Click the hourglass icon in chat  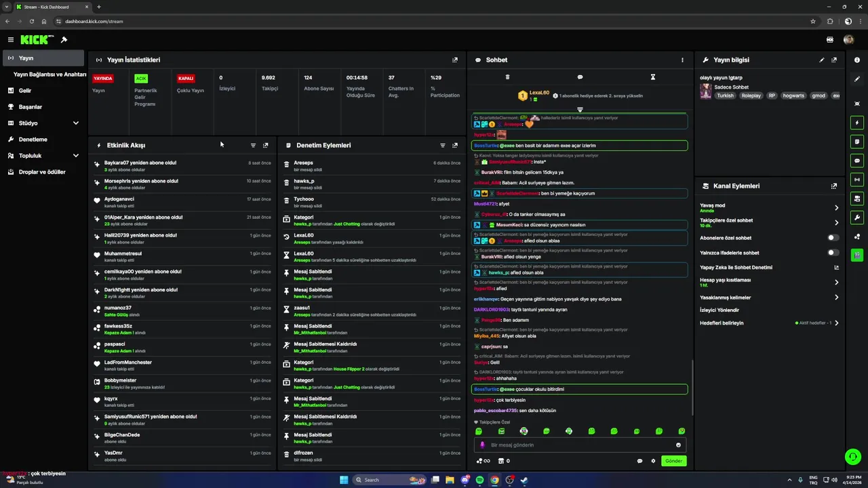click(653, 77)
